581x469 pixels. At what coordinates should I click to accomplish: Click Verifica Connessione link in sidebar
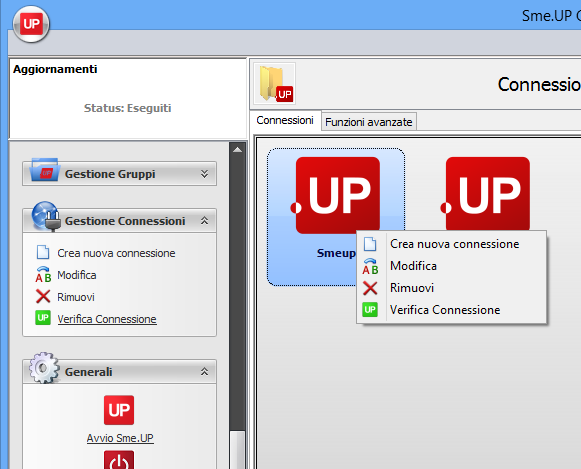pyautogui.click(x=107, y=319)
